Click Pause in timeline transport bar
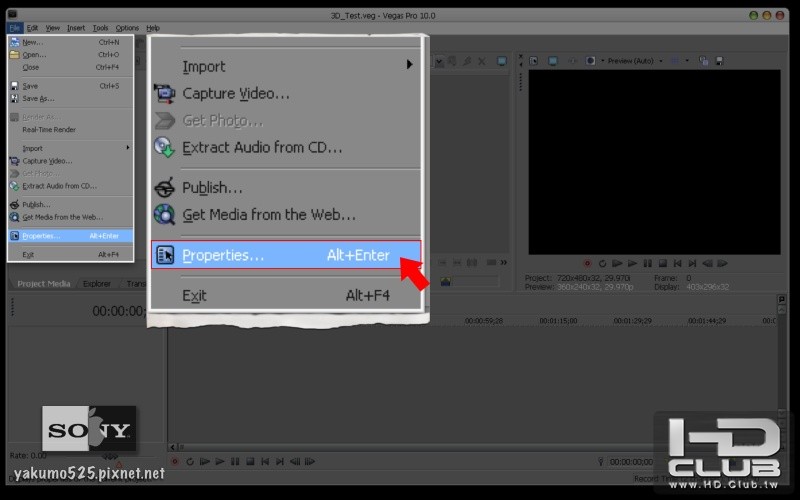Screen dimensions: 800x500 pos(235,461)
